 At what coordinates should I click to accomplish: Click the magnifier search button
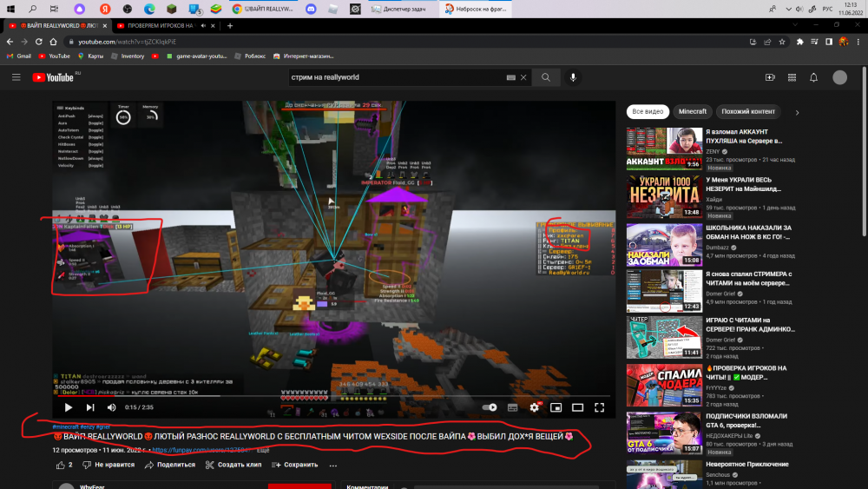pyautogui.click(x=546, y=77)
